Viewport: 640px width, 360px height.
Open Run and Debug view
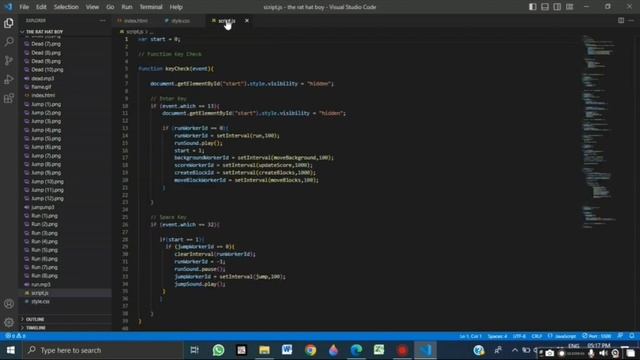coord(9,79)
